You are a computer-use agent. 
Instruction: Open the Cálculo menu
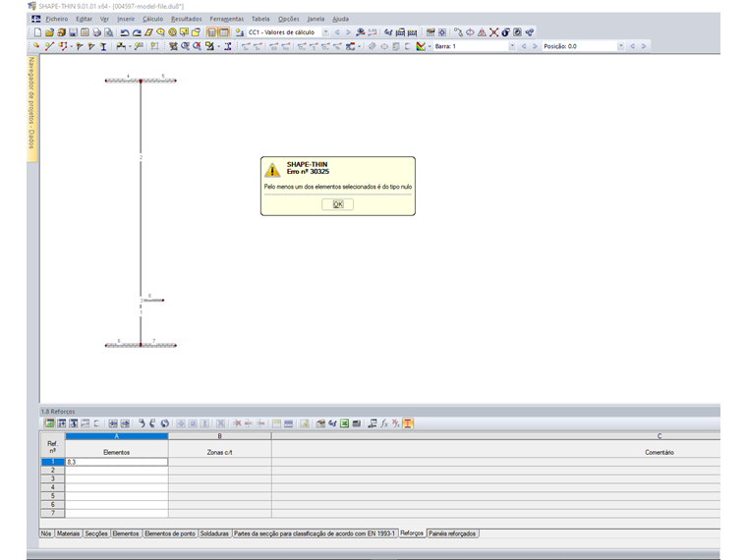[152, 19]
